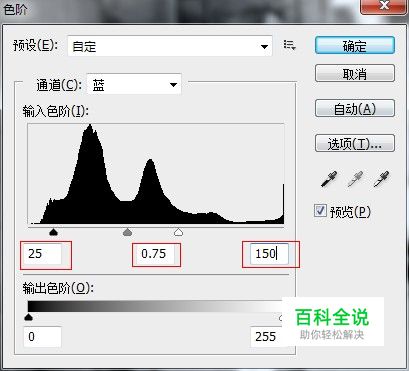Open the preset options menu icon
This screenshot has width=409, height=371.
pyautogui.click(x=289, y=45)
